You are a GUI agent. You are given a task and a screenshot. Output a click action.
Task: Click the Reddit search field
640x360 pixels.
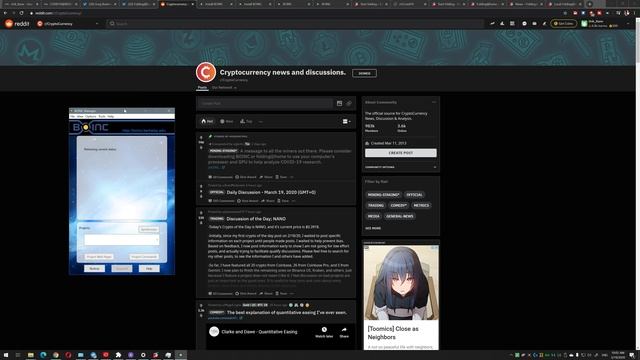pos(295,24)
